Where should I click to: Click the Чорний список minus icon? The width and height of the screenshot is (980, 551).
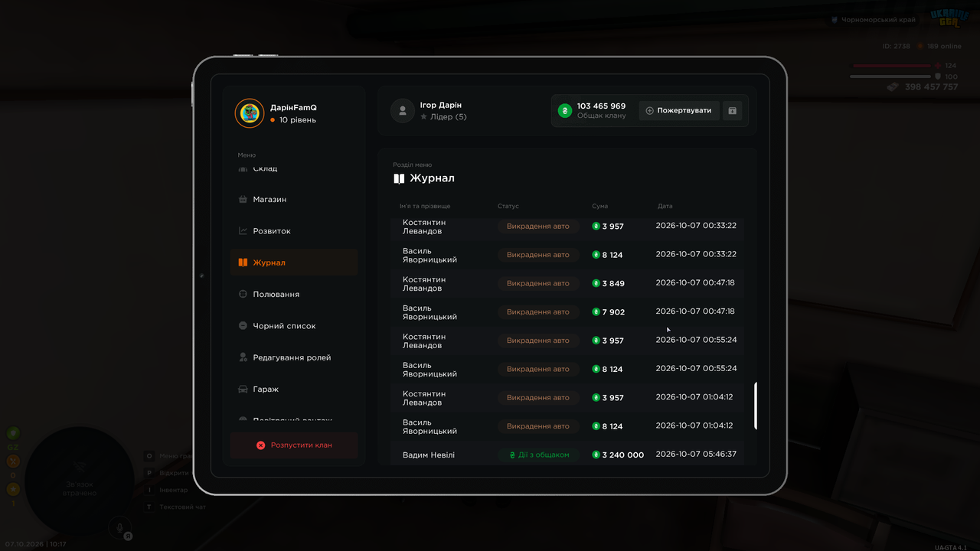point(243,326)
